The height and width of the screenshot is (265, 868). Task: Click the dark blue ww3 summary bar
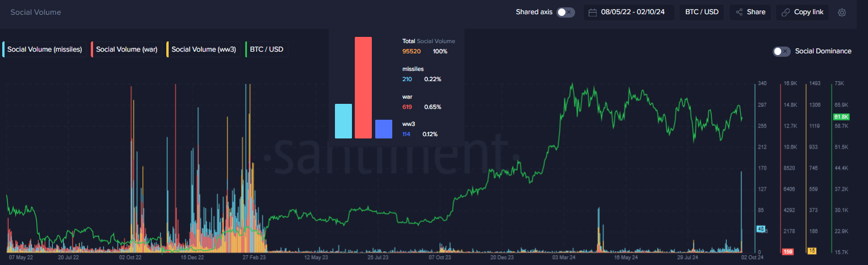pos(384,129)
